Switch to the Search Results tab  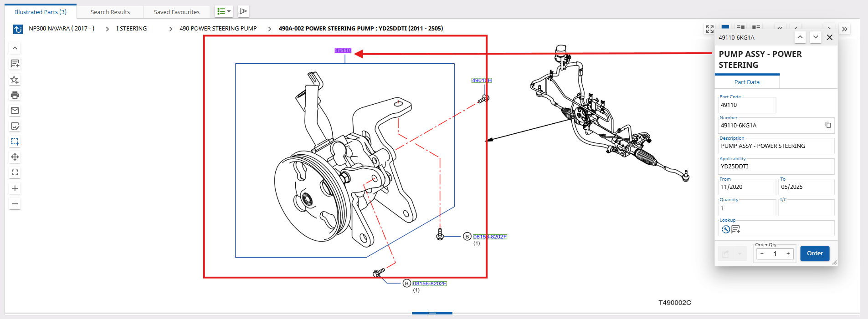(x=110, y=12)
